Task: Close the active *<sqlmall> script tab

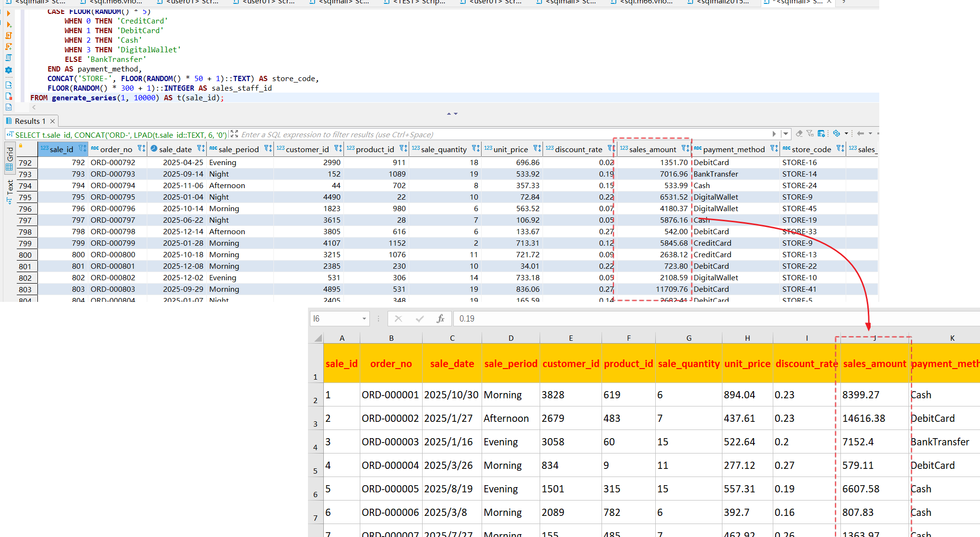Action: (x=828, y=2)
